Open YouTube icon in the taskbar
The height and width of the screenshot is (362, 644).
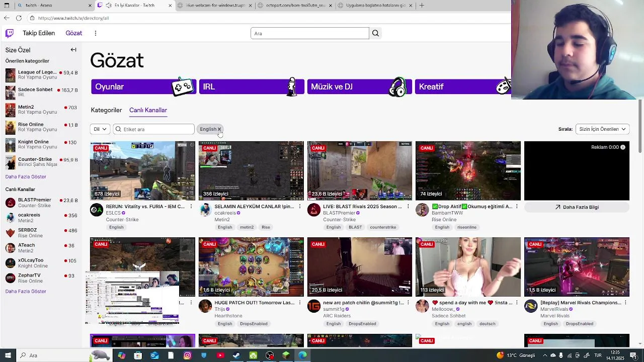(220, 355)
